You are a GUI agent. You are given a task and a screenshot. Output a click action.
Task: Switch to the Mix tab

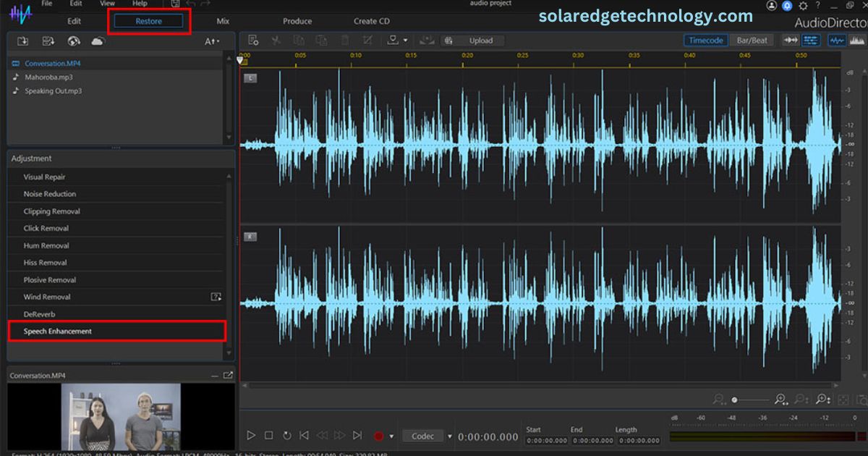pos(223,21)
